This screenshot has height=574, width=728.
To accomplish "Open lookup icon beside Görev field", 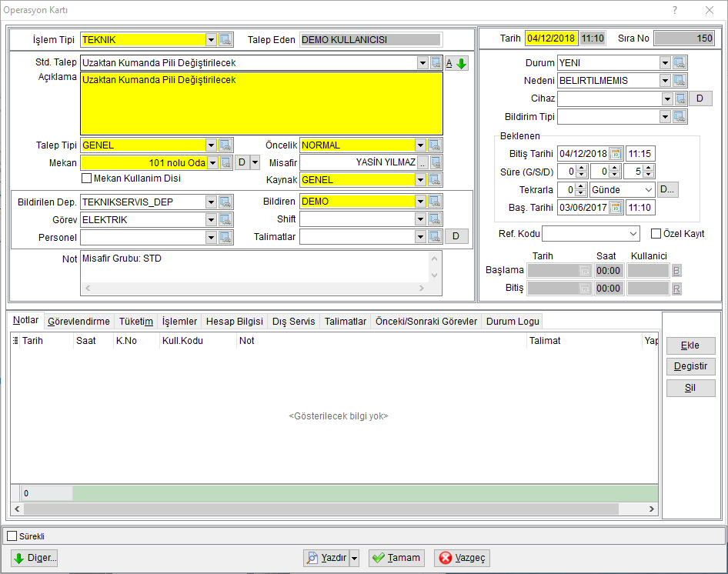I will [225, 219].
